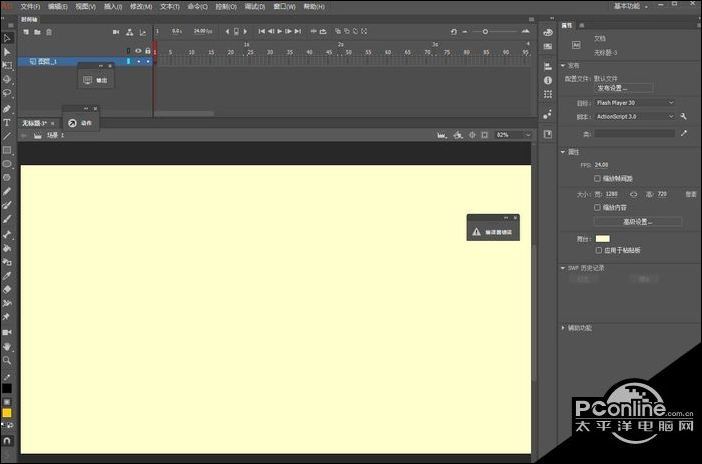Click the New Folder icon in timeline
This screenshot has height=464, width=702.
[x=37, y=32]
